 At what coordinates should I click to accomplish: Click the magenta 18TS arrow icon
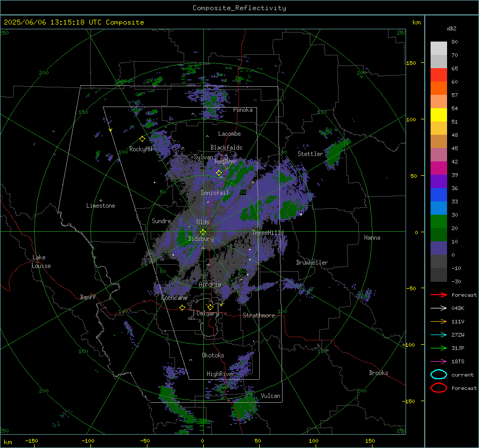439,362
